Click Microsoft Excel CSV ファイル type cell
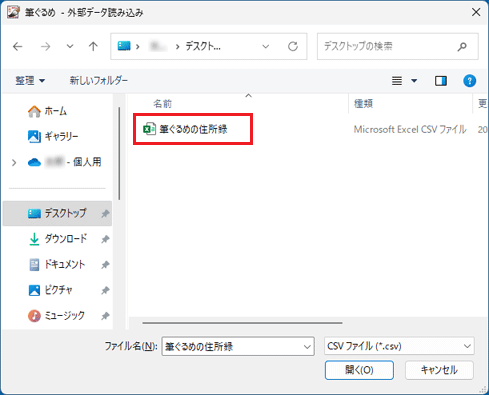 410,129
